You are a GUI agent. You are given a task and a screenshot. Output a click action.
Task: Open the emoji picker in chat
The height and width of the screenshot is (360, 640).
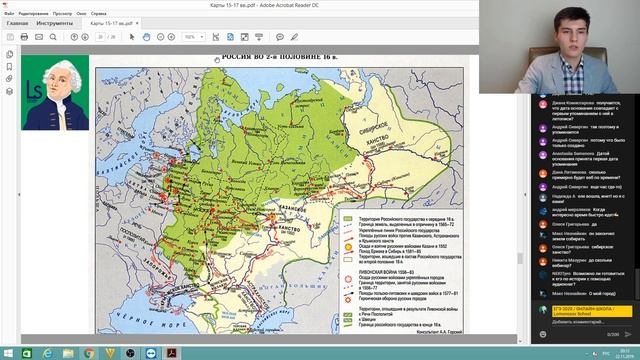pos(543,334)
